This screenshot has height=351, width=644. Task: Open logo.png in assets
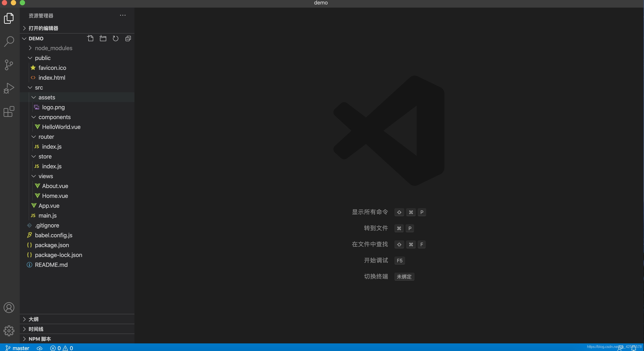(x=77, y=107)
